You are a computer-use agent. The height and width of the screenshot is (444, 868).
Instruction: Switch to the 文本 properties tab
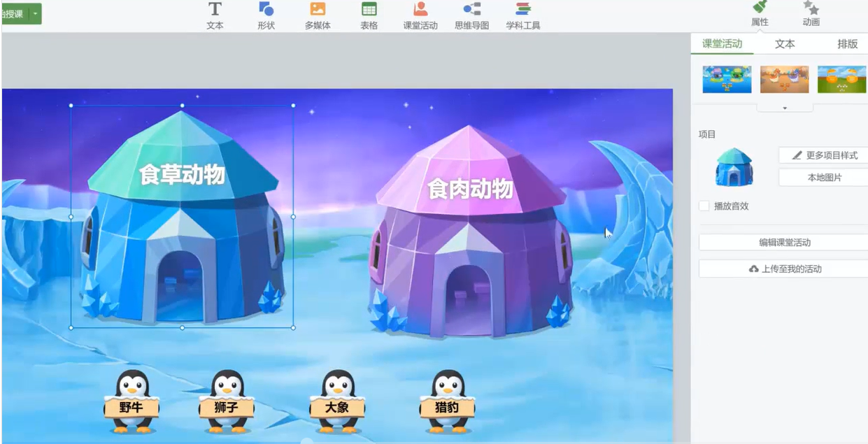[785, 43]
